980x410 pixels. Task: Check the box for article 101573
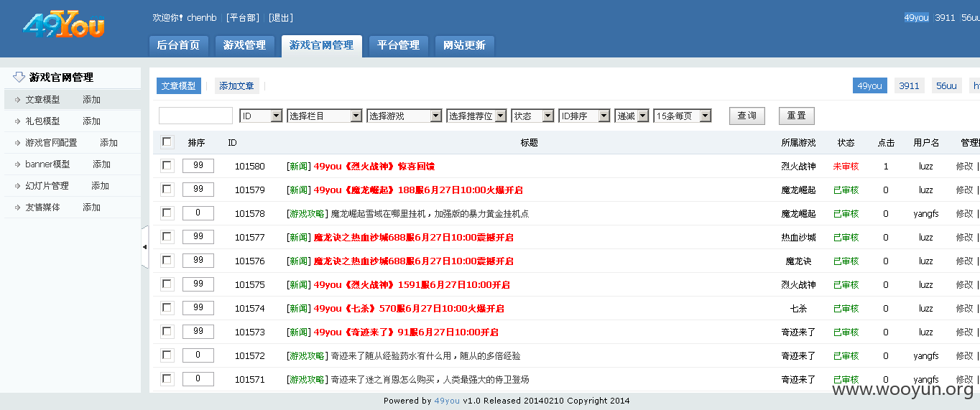pos(167,332)
